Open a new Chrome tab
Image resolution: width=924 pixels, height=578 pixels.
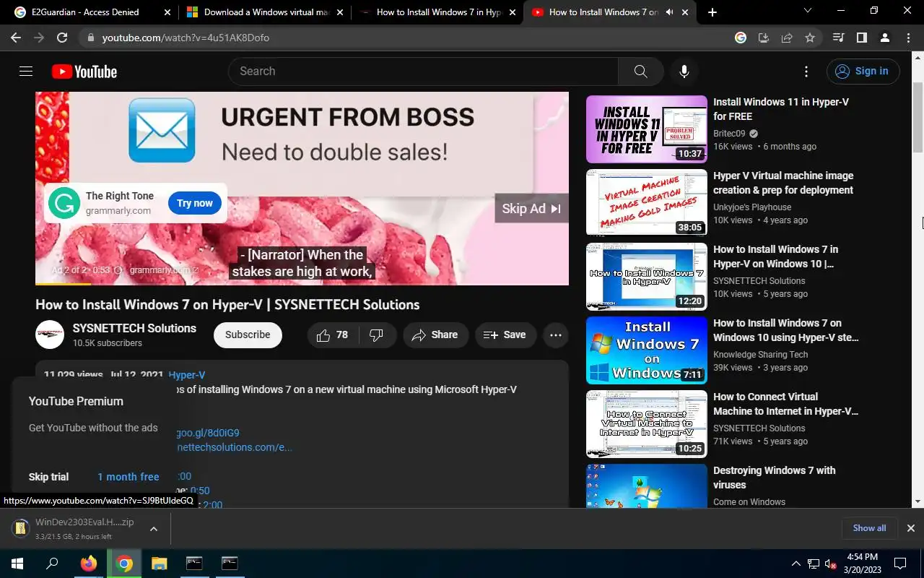(x=712, y=12)
